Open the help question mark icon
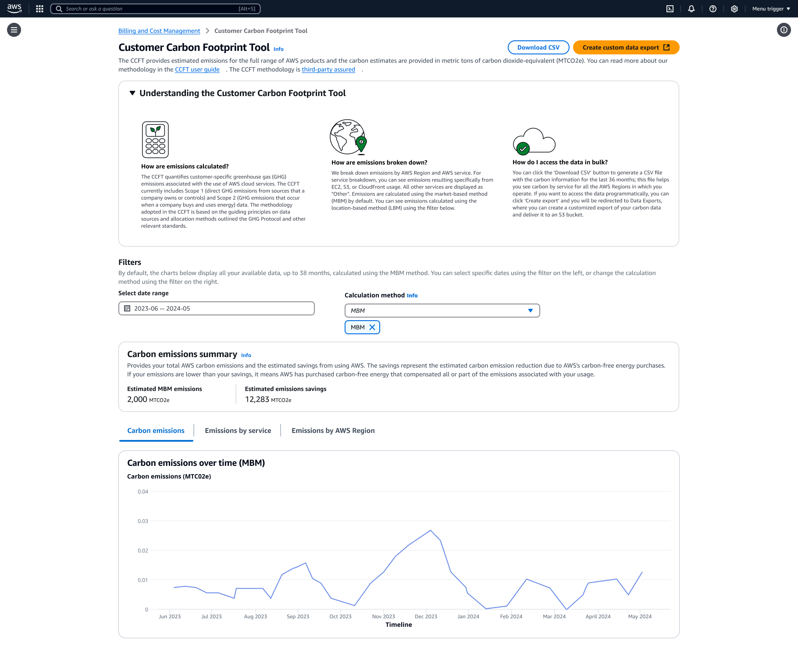Viewport: 798px width, 672px height. 713,9
